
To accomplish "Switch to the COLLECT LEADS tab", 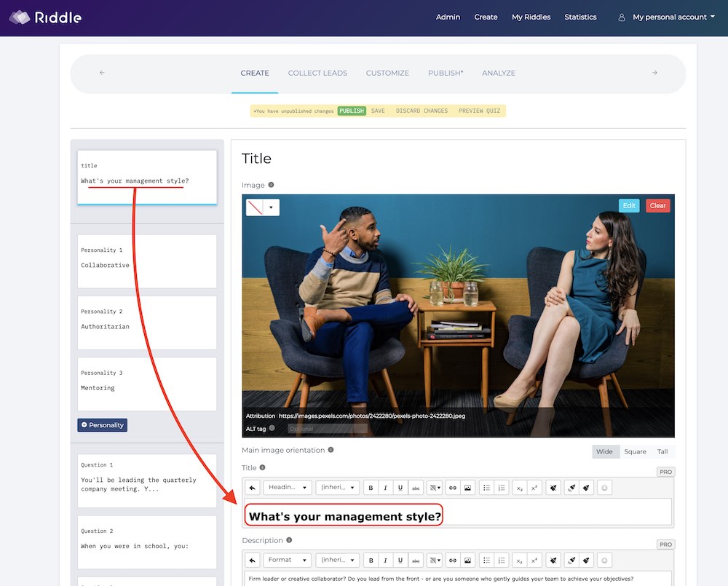I will (317, 73).
